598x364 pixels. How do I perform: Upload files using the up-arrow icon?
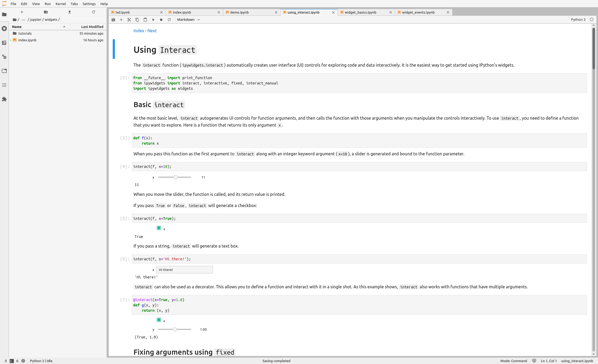tap(70, 12)
